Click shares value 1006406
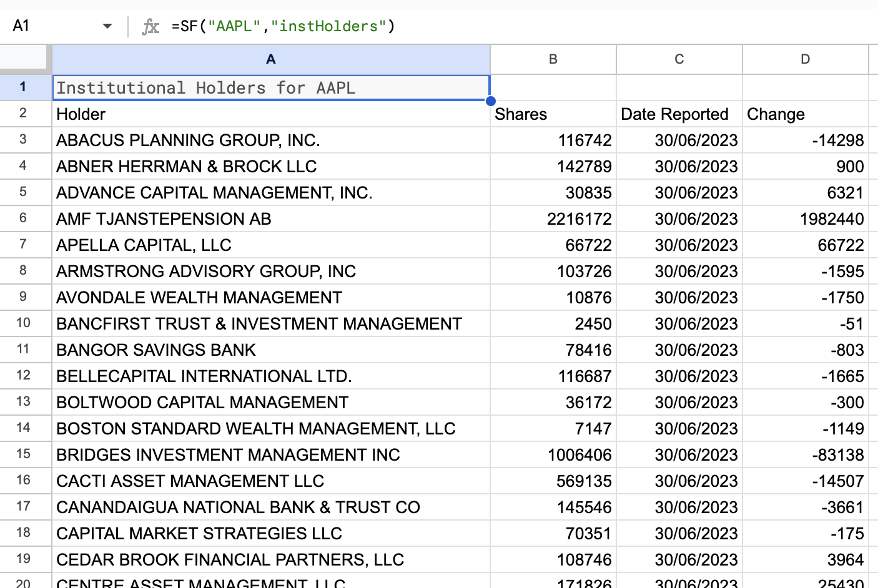This screenshot has width=878, height=588. pyautogui.click(x=553, y=455)
